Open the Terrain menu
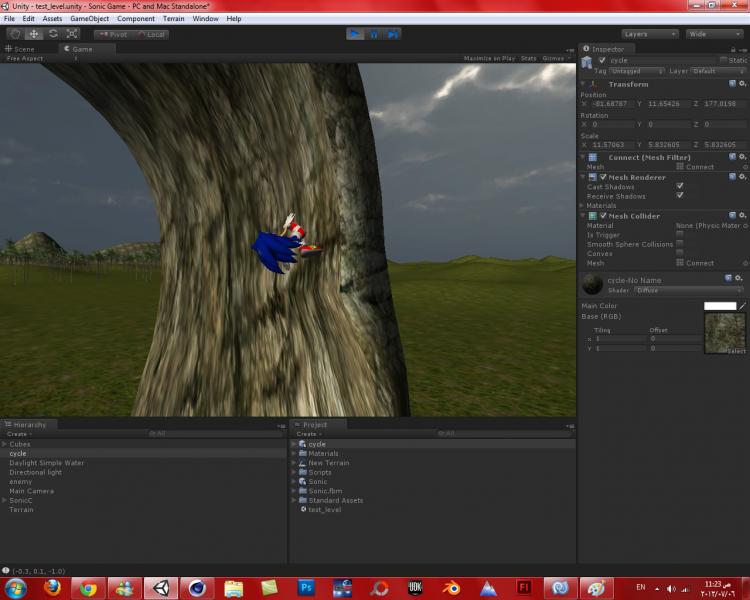750x600 pixels. click(173, 19)
